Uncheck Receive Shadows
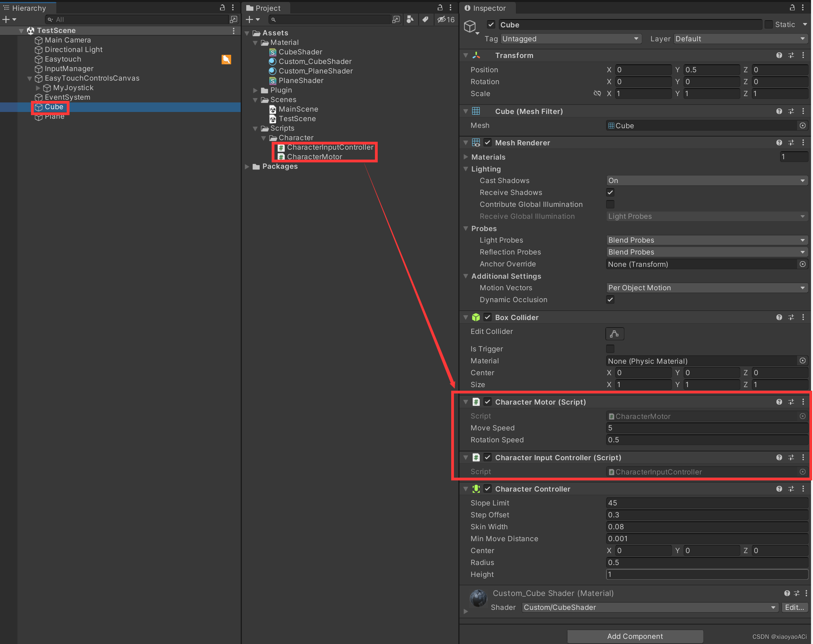The width and height of the screenshot is (813, 644). (610, 193)
